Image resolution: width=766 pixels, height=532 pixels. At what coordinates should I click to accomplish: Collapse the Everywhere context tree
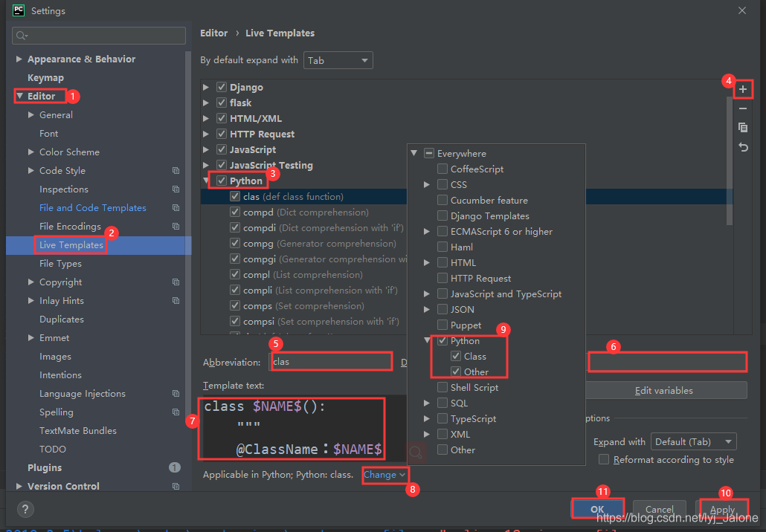(413, 153)
